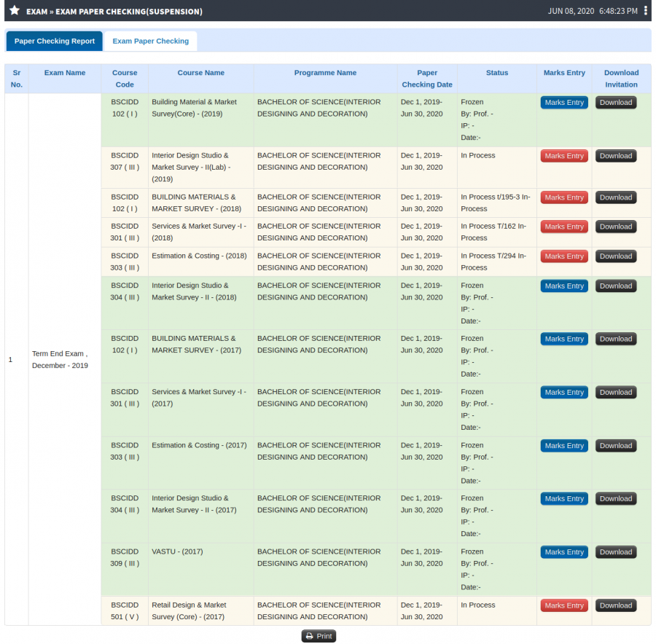Select 'Retail Design & Market Survey (Core)' course name
The height and width of the screenshot is (644, 656).
click(189, 611)
